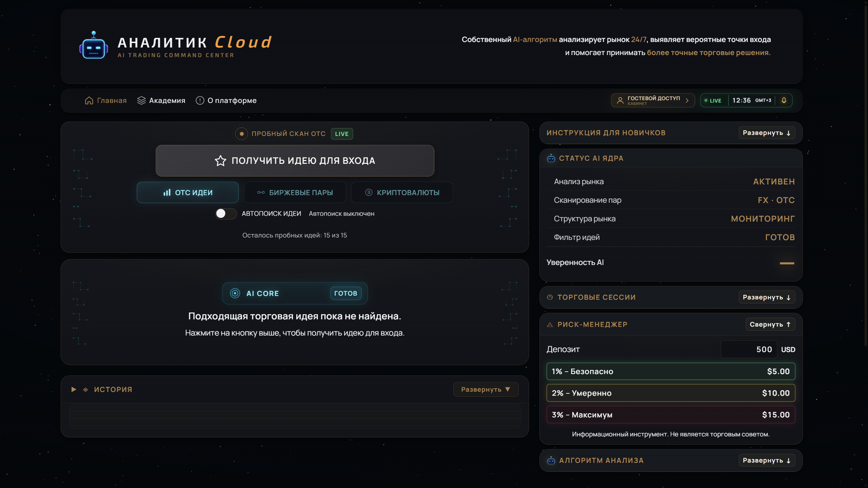The width and height of the screenshot is (868, 488).
Task: Click 'Осталось пробных идей: 15 из 15' text
Action: click(x=294, y=235)
